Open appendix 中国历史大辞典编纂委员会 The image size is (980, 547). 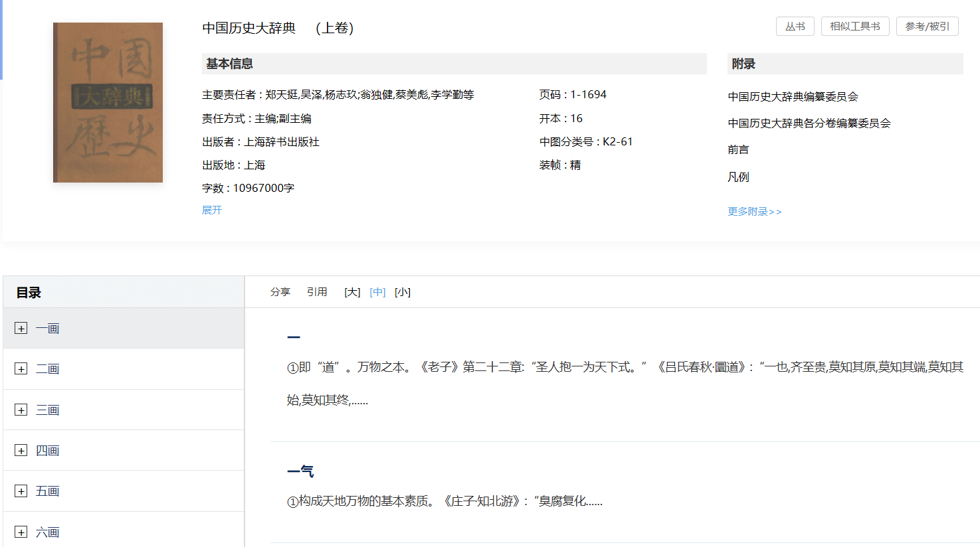[x=793, y=97]
